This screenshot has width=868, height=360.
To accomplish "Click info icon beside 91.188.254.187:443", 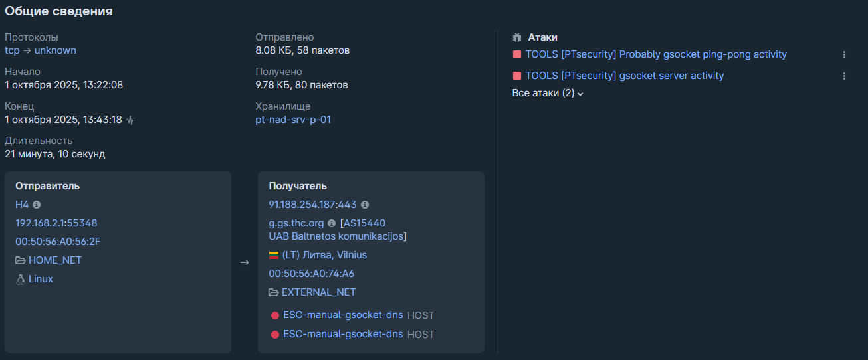I will (x=364, y=205).
